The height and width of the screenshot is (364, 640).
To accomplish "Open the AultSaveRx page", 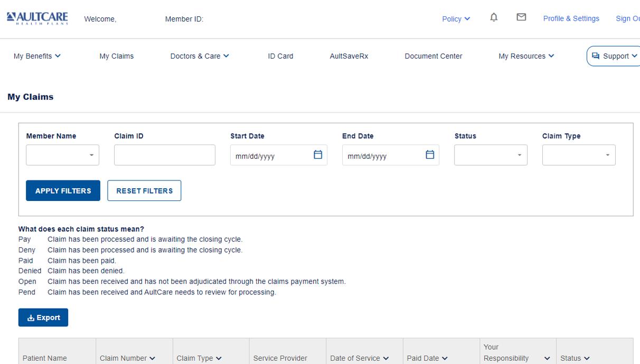I will (349, 56).
